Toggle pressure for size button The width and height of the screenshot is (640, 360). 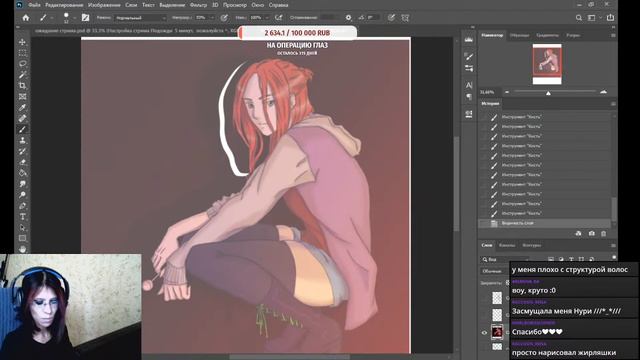391,18
